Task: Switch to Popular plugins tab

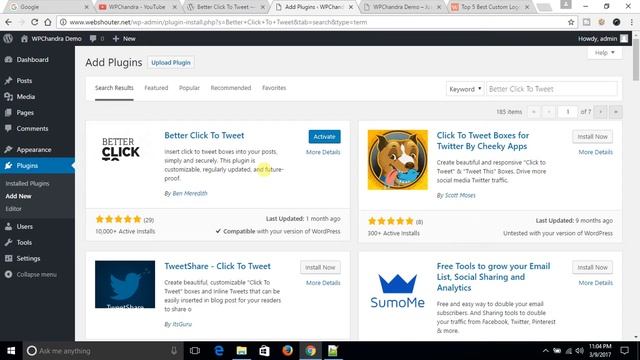Action: [x=189, y=88]
